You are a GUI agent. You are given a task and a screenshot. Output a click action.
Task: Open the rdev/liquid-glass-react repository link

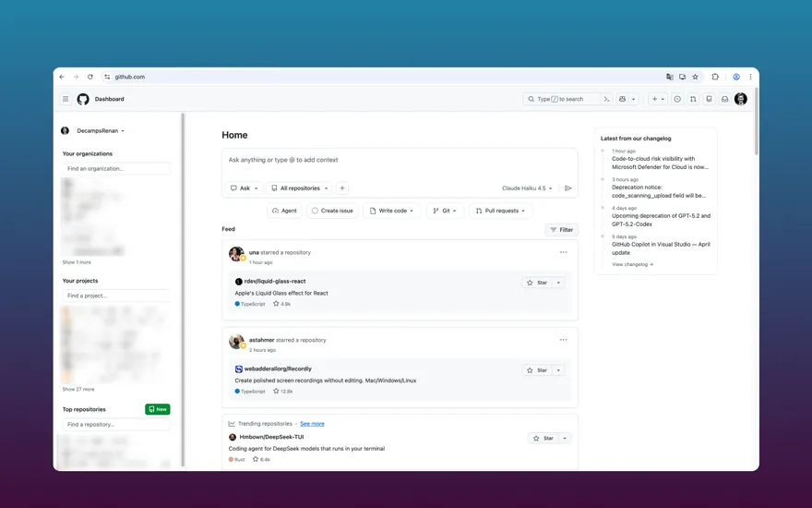click(275, 282)
